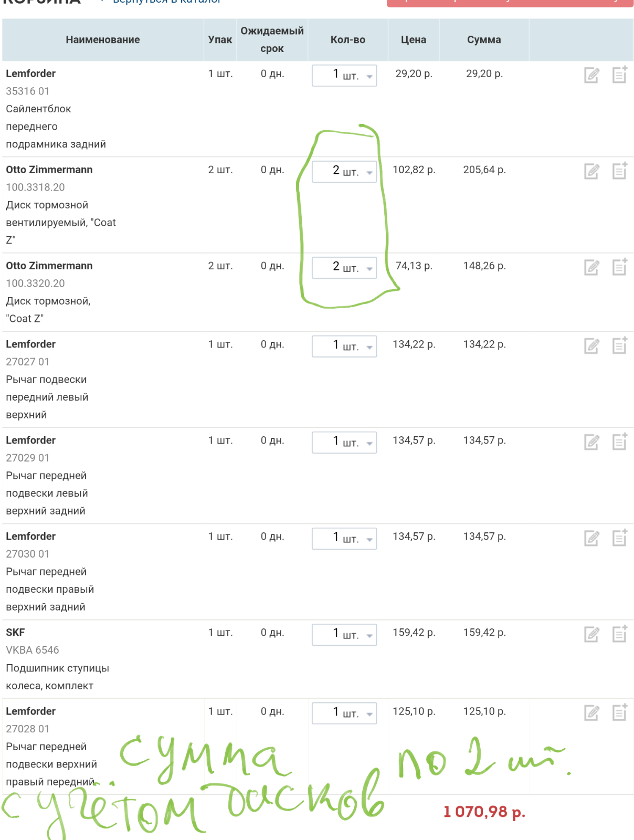Open the Lemforder 27027 01 product name

(31, 344)
